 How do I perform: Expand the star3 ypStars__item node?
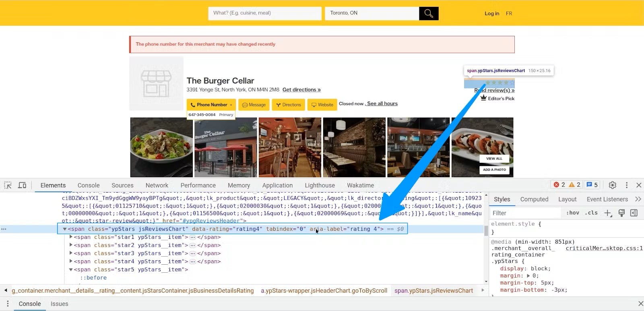point(71,253)
